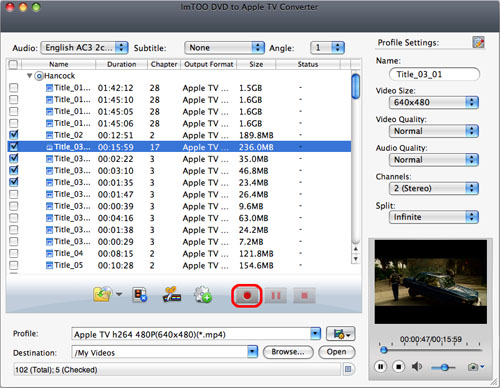Stop conversion using the toolbar stop button
500x388 pixels.
click(304, 296)
